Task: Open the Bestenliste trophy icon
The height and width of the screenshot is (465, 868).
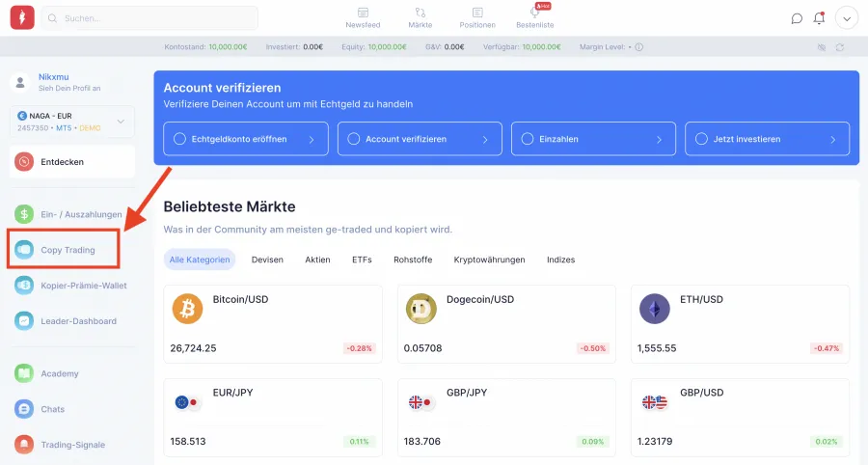Action: click(x=534, y=13)
